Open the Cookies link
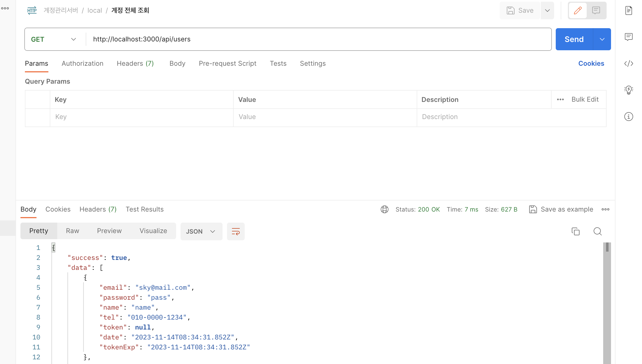This screenshot has width=642, height=364. (591, 64)
